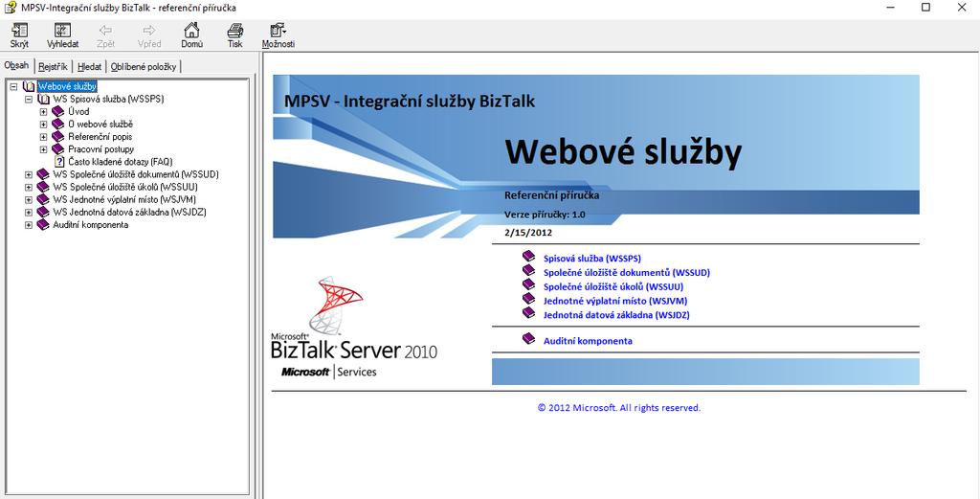
Task: Open the Auditní komponenta page link
Action: (589, 341)
